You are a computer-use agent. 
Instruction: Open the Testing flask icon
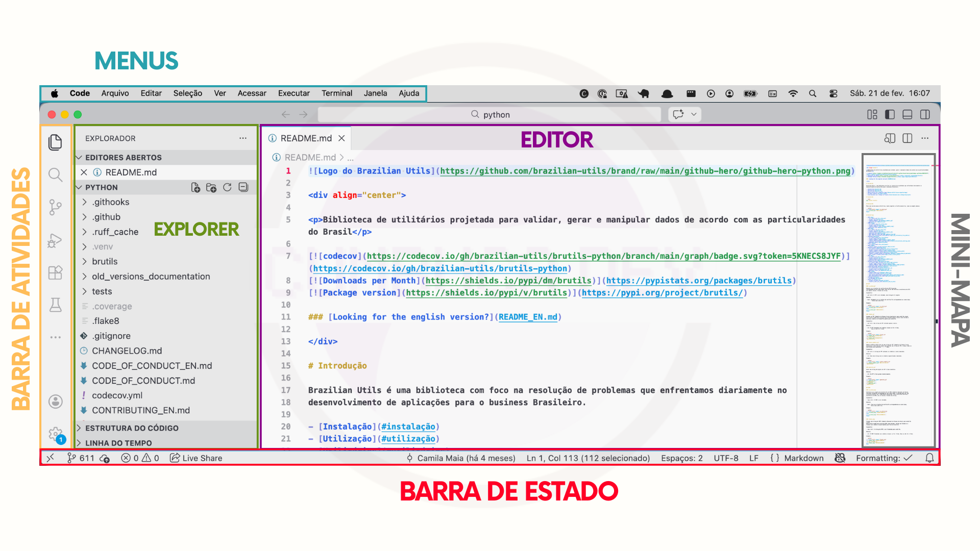pyautogui.click(x=55, y=305)
